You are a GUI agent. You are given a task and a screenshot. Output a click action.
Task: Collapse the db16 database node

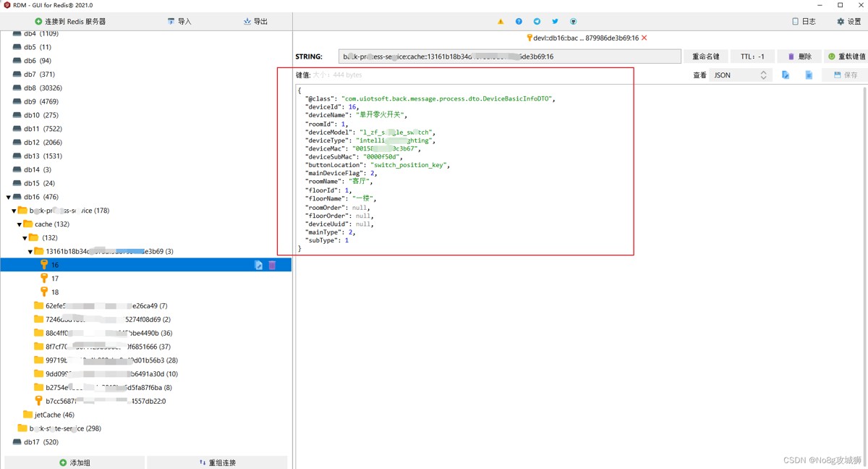(9, 197)
